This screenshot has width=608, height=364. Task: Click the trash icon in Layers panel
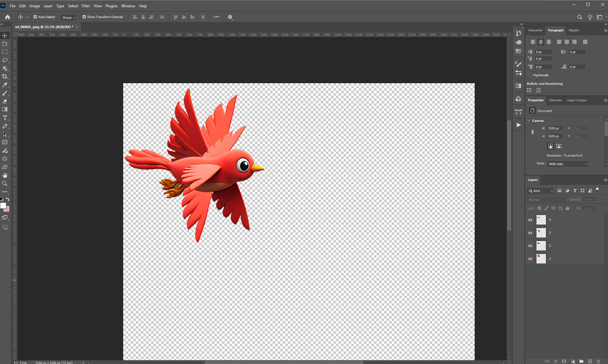598,361
